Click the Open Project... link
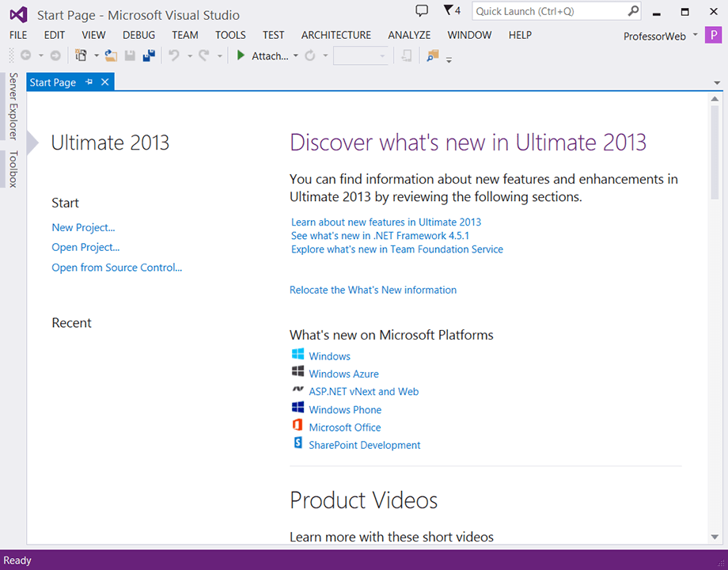The image size is (728, 570). coord(85,248)
